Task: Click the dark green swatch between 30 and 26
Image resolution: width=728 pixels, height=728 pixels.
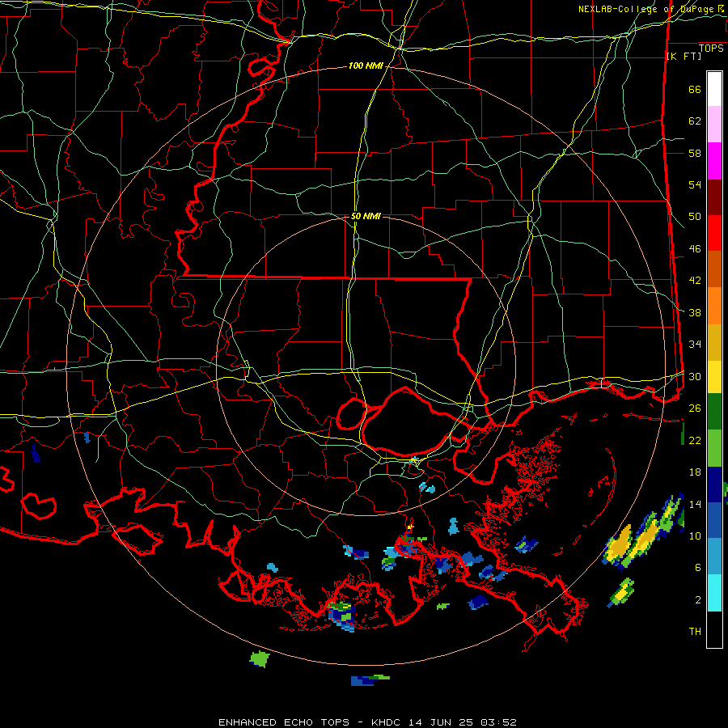Action: pyautogui.click(x=714, y=412)
